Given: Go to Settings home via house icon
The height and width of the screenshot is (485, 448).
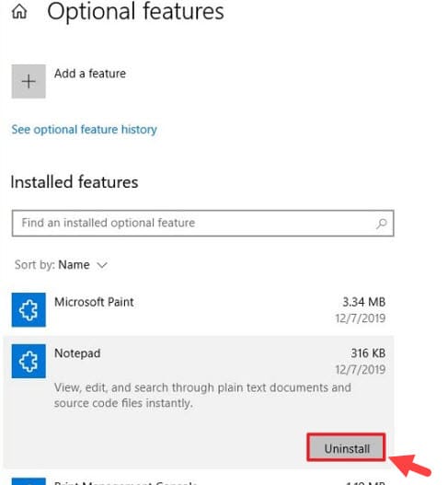Looking at the screenshot, I should point(19,11).
